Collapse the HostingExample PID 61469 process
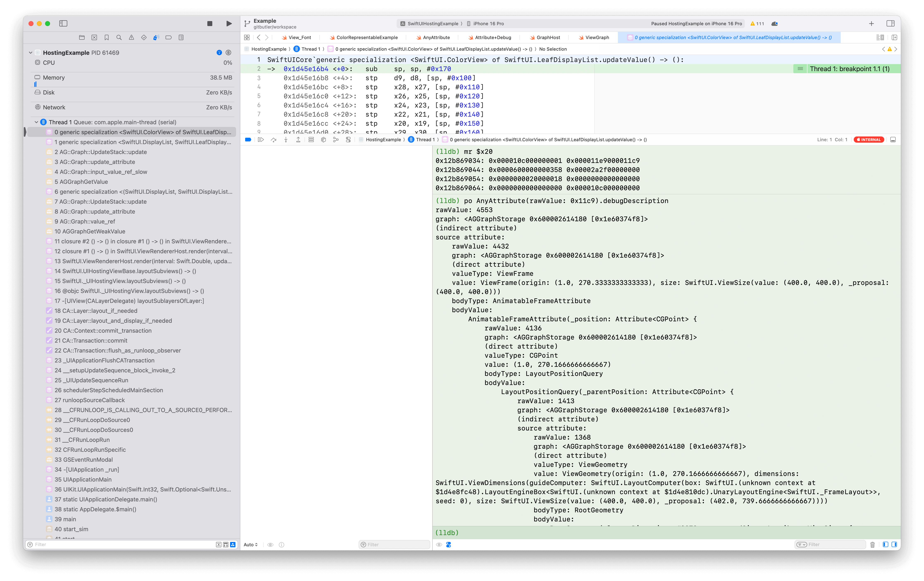924x581 pixels. tap(31, 53)
